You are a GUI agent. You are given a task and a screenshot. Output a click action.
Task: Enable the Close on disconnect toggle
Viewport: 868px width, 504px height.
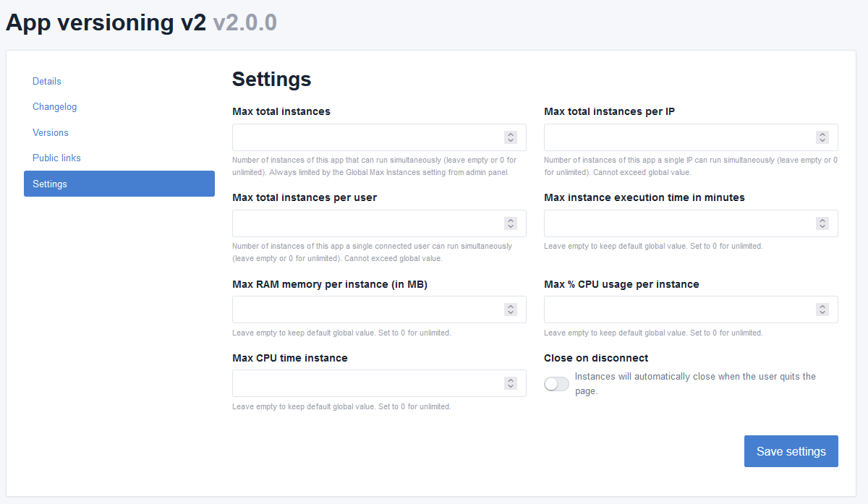556,384
